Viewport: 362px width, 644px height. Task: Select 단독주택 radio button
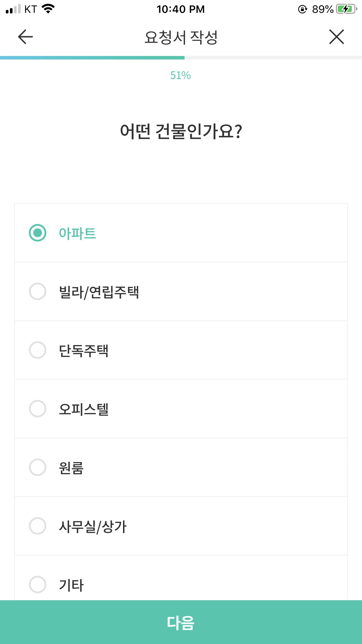point(38,350)
